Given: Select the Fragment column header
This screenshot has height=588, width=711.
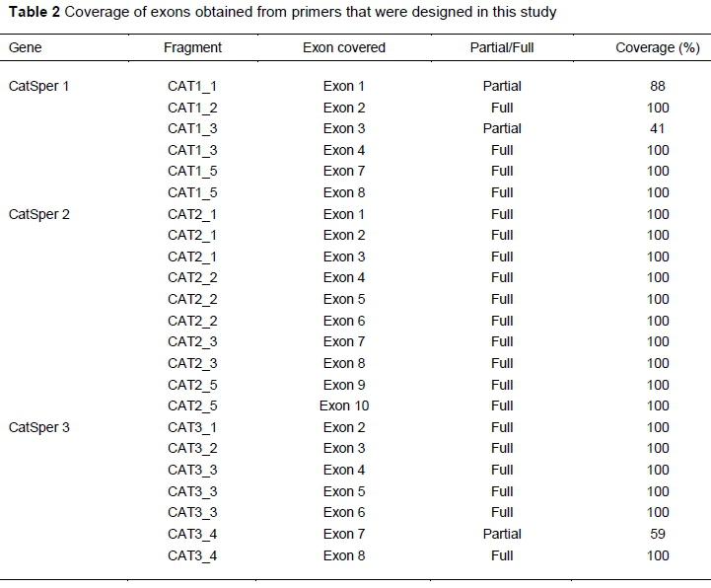Looking at the screenshot, I should coord(192,47).
